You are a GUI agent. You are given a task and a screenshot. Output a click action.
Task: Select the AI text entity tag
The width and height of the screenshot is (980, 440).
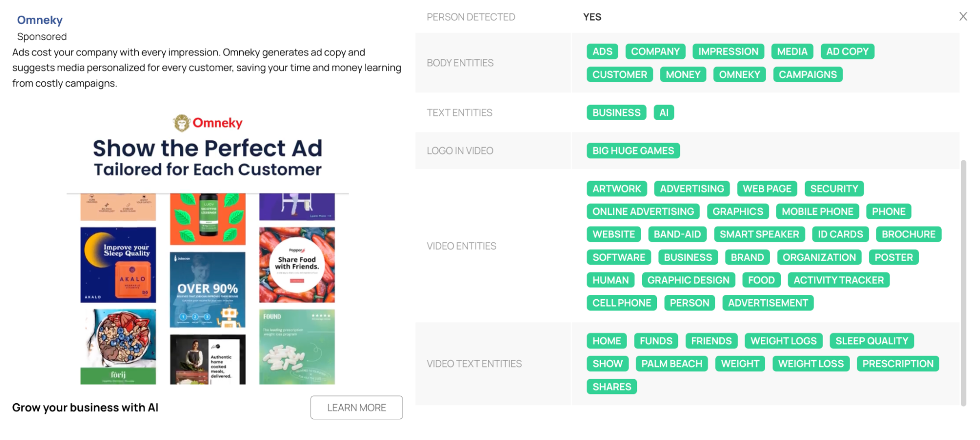point(664,113)
